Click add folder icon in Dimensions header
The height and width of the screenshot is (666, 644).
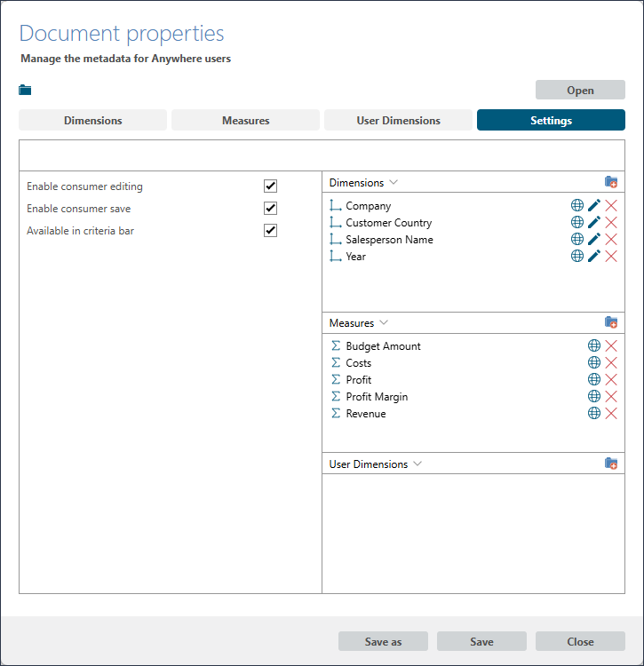pyautogui.click(x=611, y=182)
